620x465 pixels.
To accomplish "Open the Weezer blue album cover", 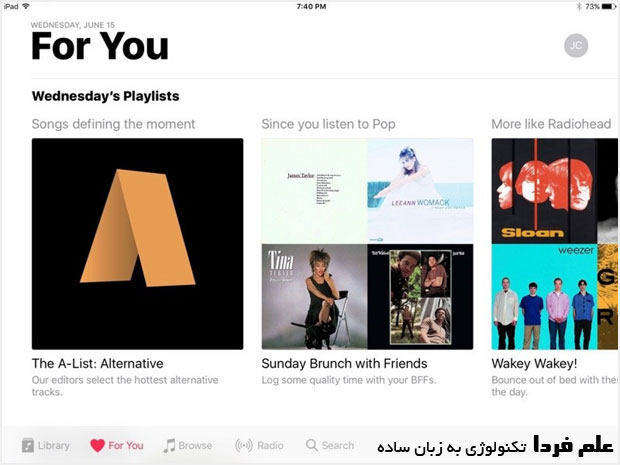I will (x=544, y=297).
